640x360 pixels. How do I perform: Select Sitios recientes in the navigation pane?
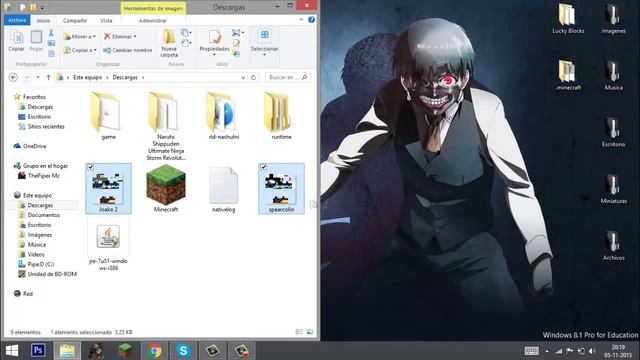click(46, 127)
